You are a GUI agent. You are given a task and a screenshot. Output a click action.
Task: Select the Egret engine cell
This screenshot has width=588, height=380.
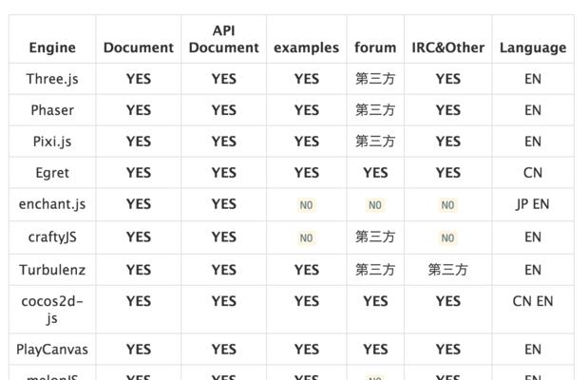click(52, 173)
